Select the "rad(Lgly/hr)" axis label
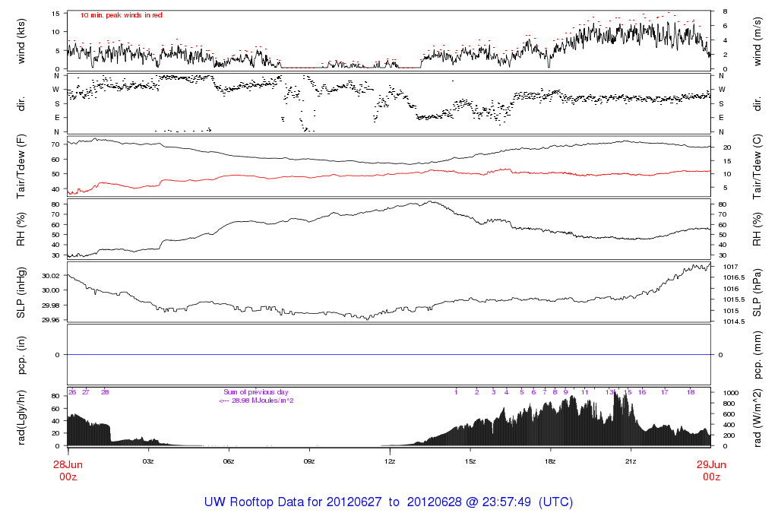The image size is (778, 532). click(x=22, y=417)
